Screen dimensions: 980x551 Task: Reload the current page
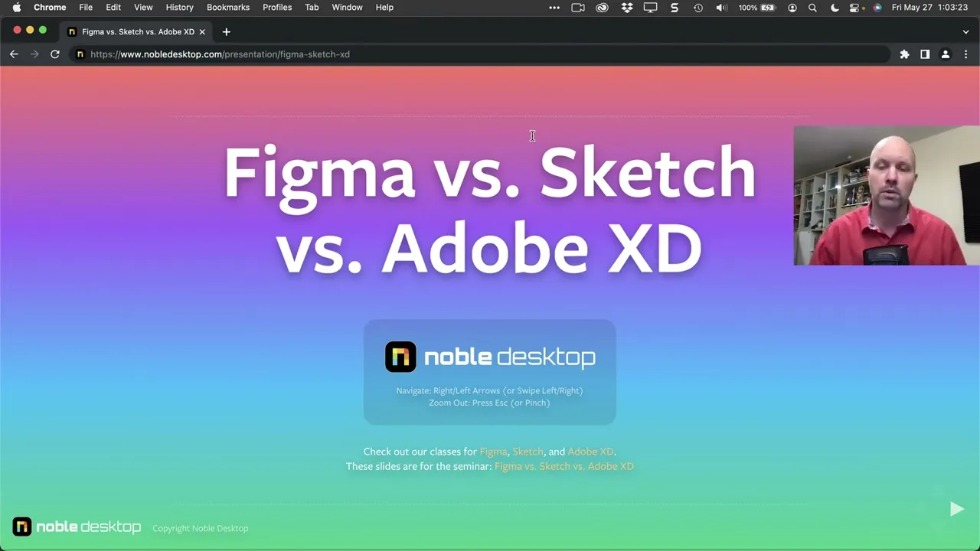(x=55, y=54)
